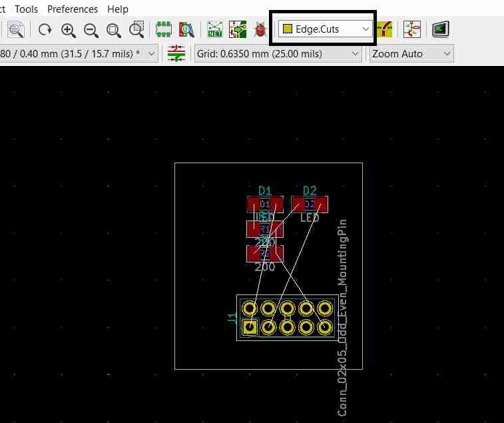Click the LED value text under D2
This screenshot has width=504, height=423.
click(310, 218)
